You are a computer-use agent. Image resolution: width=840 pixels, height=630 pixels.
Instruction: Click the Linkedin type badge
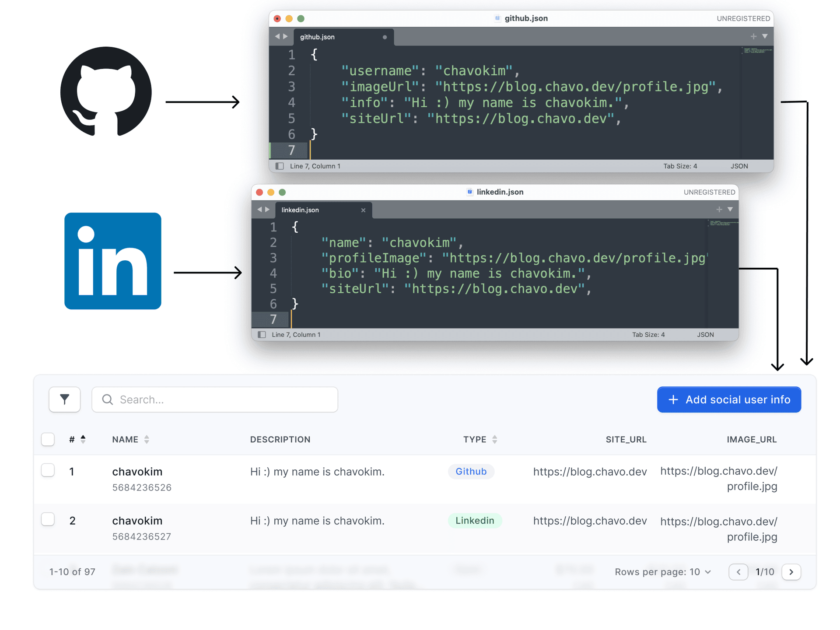coord(475,521)
